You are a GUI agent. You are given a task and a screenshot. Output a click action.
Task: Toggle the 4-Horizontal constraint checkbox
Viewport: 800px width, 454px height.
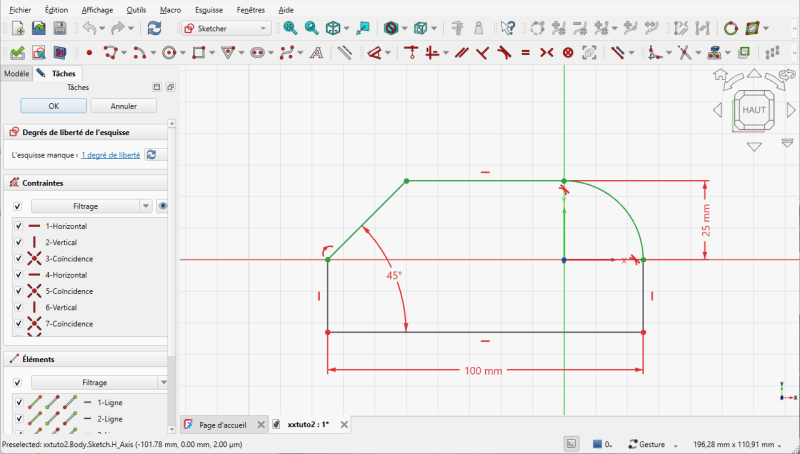tap(18, 274)
